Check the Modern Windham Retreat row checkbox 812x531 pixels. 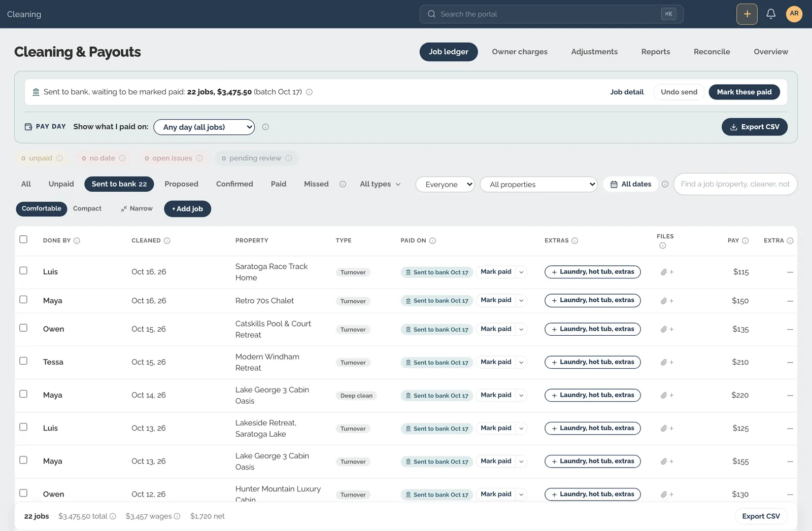tap(23, 361)
